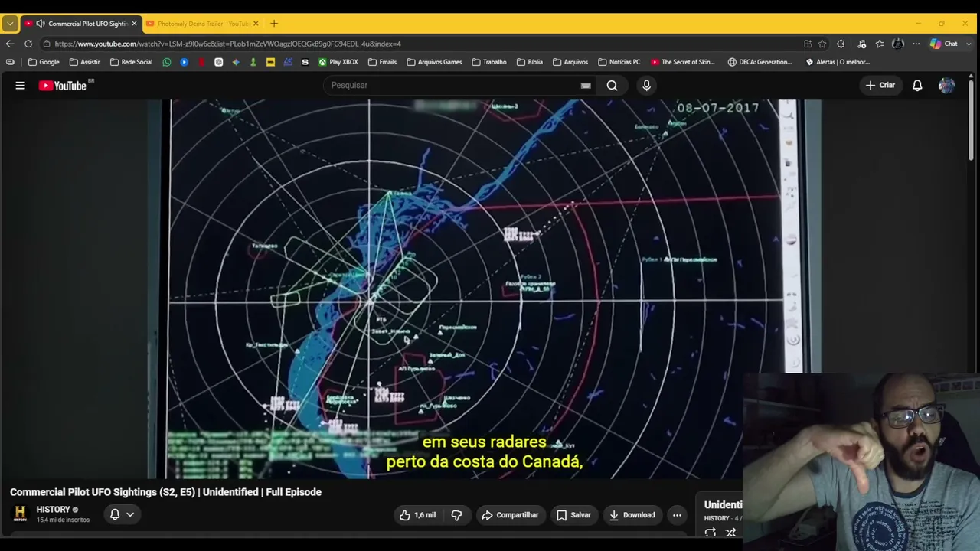Open more actions ellipsis under video
980x551 pixels.
tap(677, 515)
